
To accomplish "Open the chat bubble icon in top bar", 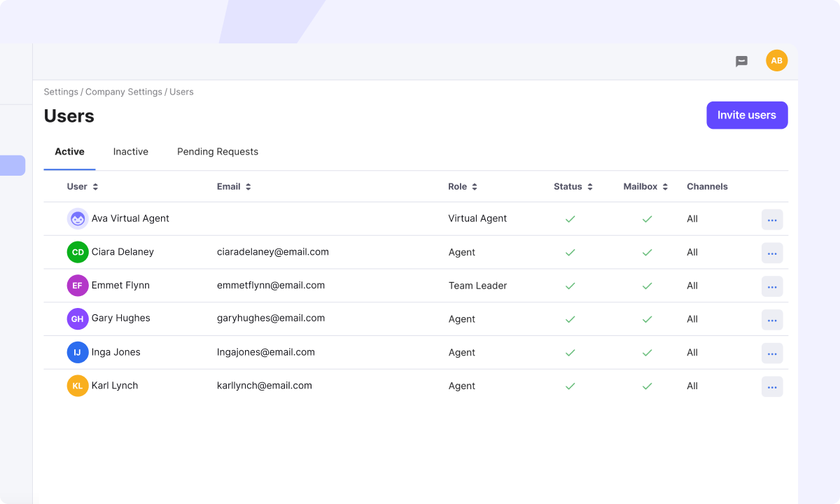I will (741, 61).
